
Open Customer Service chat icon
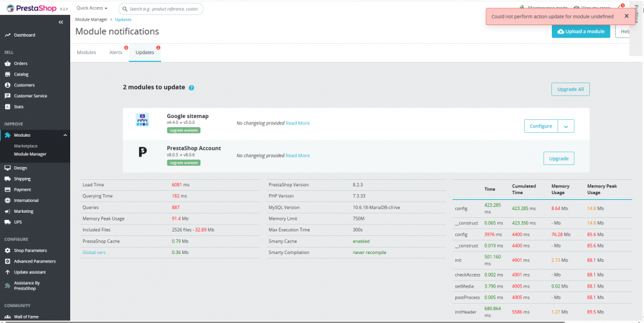point(7,96)
